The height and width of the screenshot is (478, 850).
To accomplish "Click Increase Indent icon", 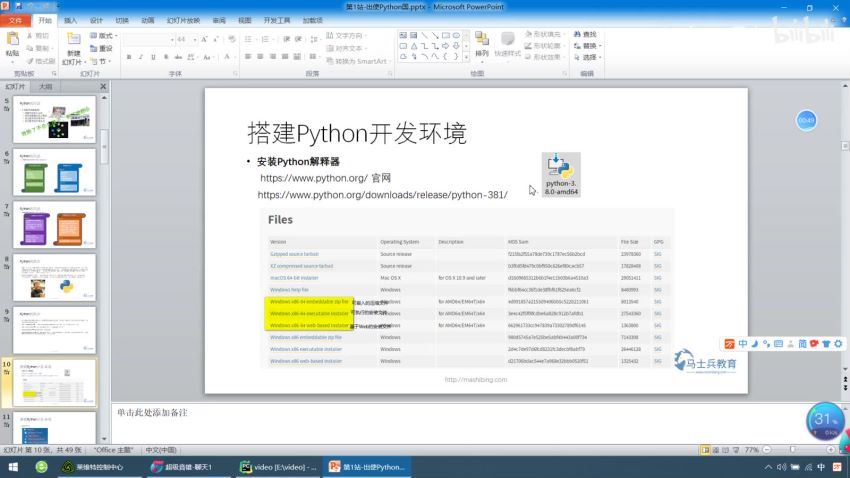I will [298, 40].
